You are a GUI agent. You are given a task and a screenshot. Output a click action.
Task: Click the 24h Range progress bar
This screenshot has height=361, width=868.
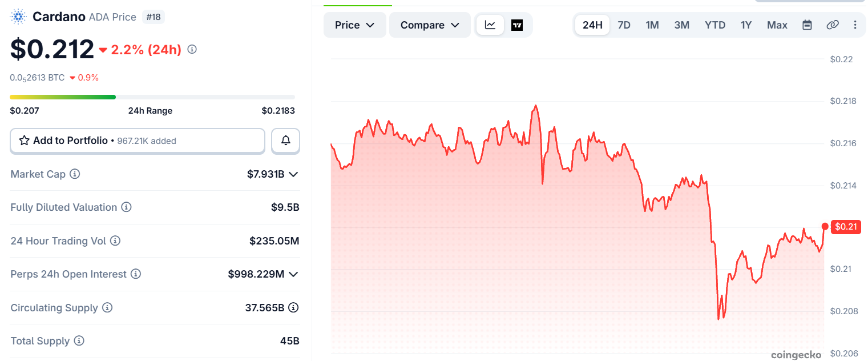[x=152, y=97]
